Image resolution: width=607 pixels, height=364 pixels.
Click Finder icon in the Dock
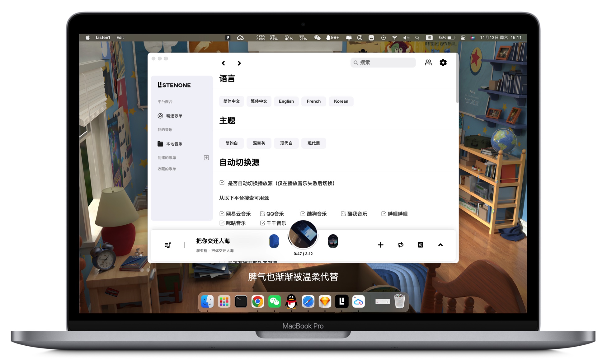[208, 301]
